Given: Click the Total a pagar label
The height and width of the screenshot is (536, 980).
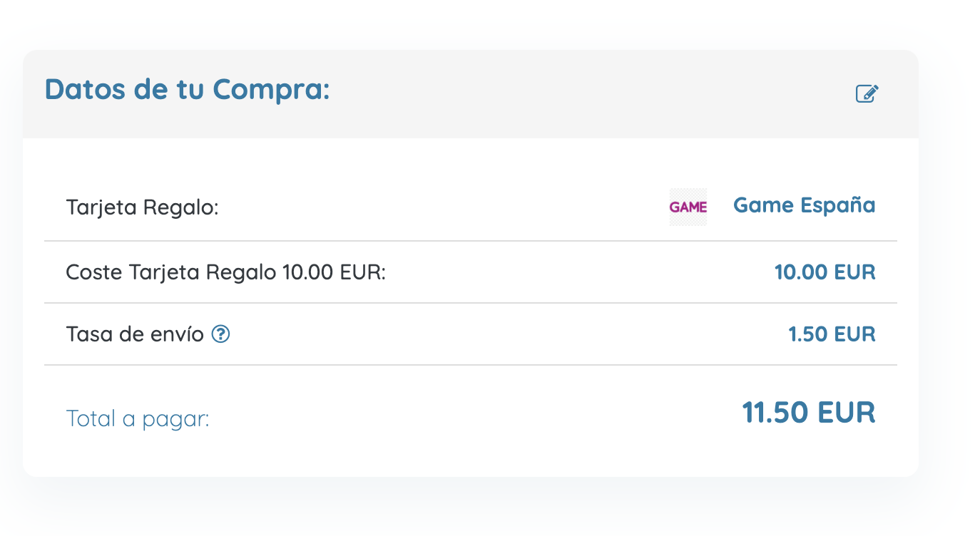Looking at the screenshot, I should coord(138,418).
